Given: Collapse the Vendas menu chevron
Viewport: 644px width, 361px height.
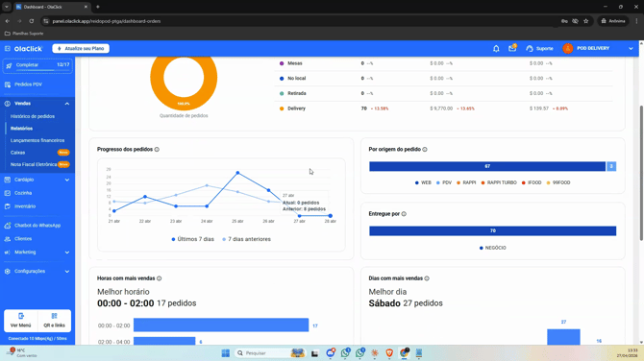Looking at the screenshot, I should click(67, 104).
